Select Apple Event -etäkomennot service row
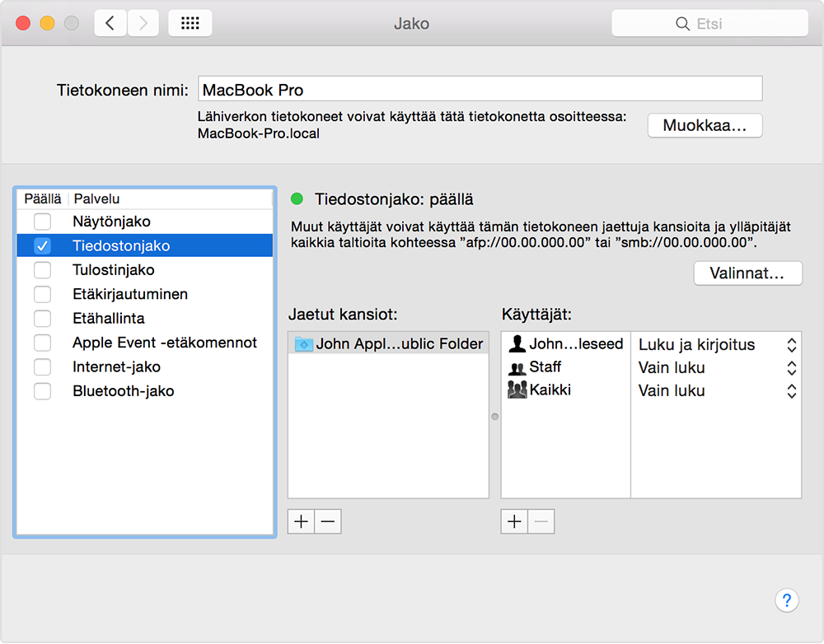 coord(145,343)
